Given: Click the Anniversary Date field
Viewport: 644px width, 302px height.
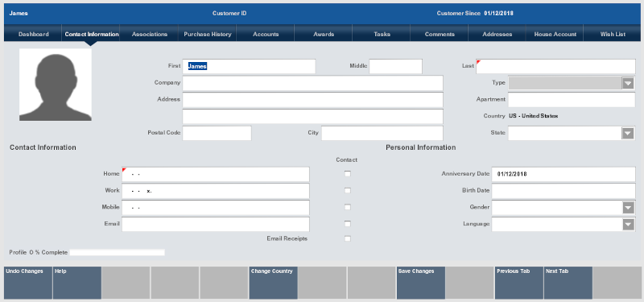Looking at the screenshot, I should pyautogui.click(x=563, y=174).
